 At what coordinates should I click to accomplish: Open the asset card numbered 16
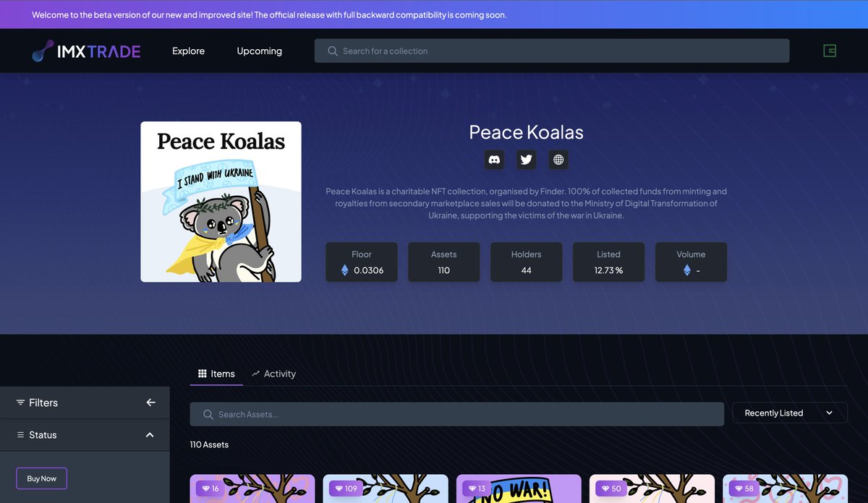click(x=252, y=489)
